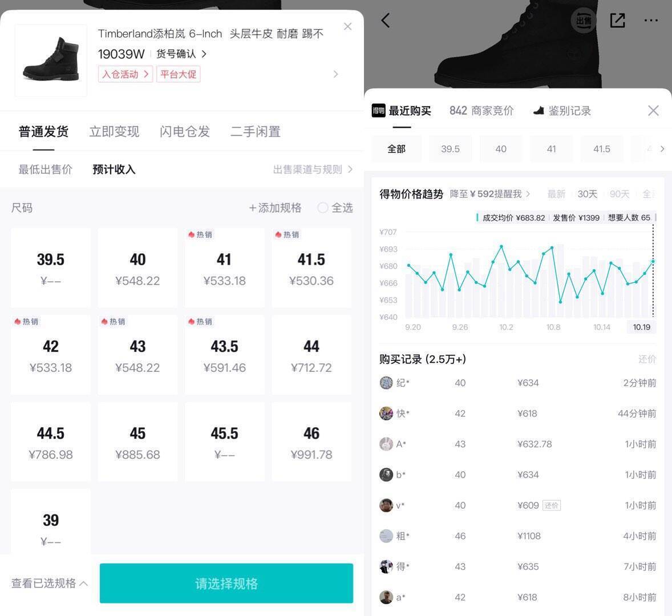
Task: Tap avatar of buyer 粗*
Action: [x=386, y=536]
